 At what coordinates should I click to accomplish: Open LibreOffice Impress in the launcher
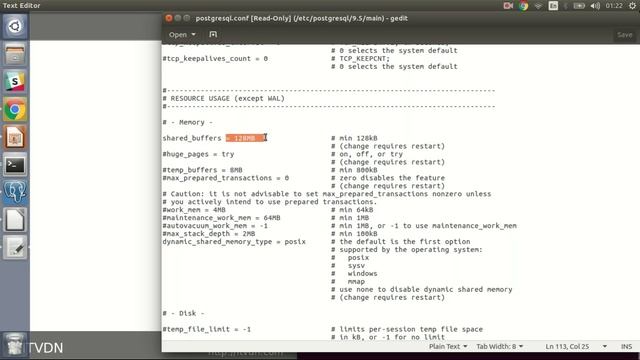(15, 137)
